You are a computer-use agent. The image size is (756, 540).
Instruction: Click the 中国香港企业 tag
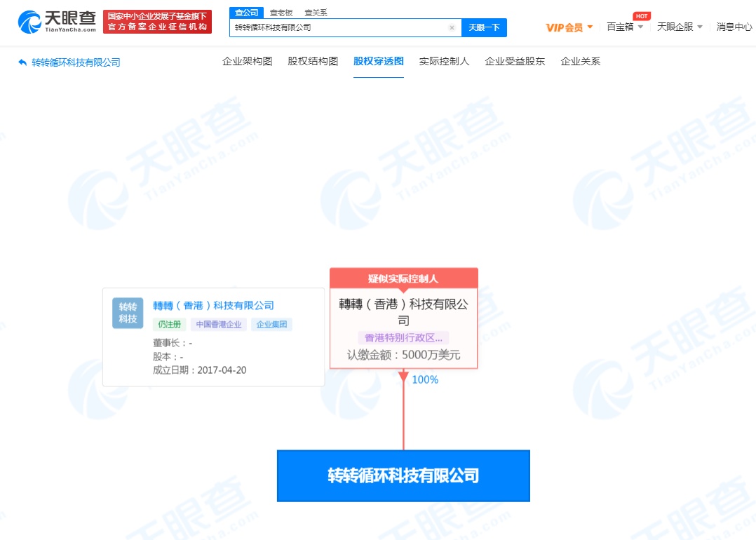(x=219, y=325)
